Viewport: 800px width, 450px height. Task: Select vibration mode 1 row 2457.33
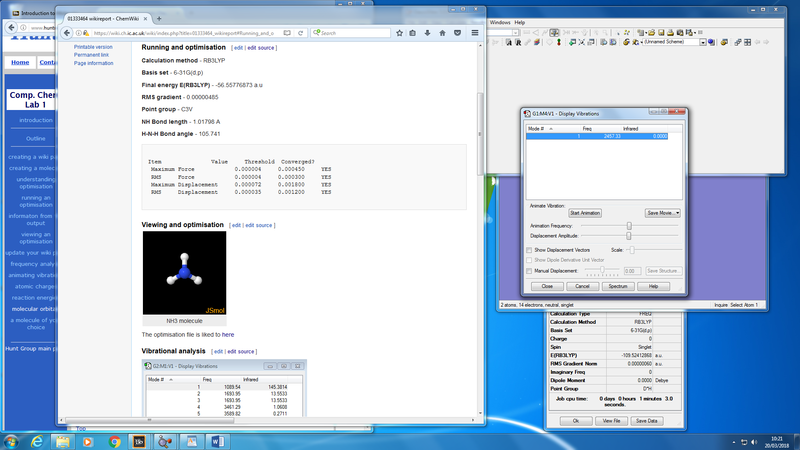point(597,136)
